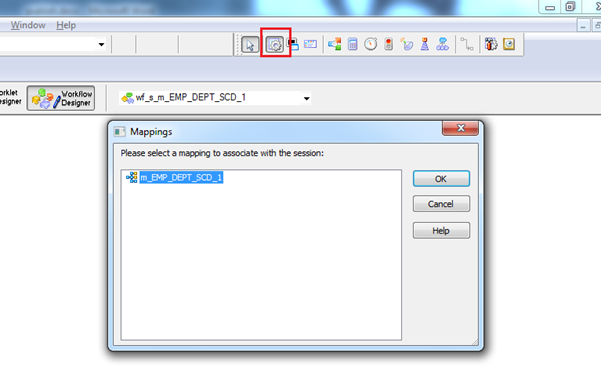Confirm mapping selection with OK
This screenshot has width=601, height=375.
tap(441, 179)
